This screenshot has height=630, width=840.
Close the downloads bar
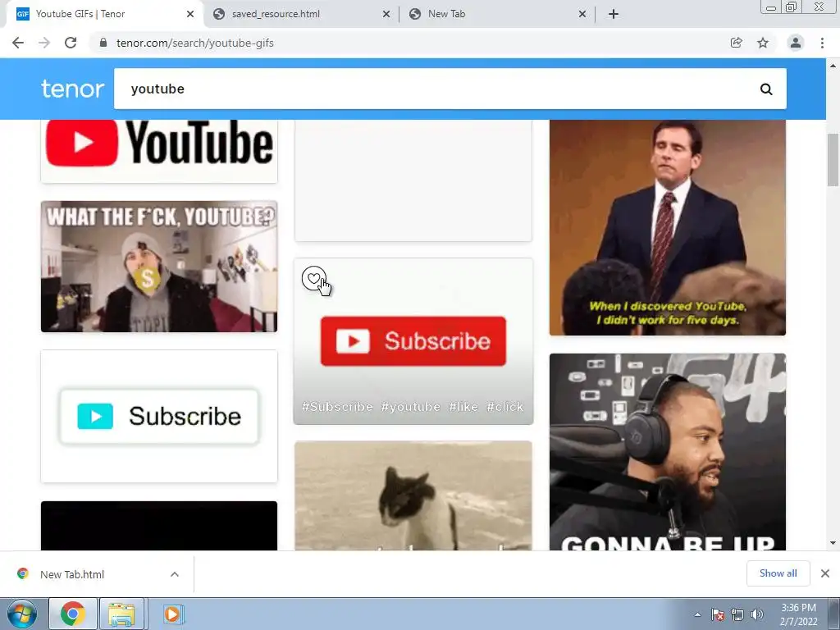[x=825, y=573]
